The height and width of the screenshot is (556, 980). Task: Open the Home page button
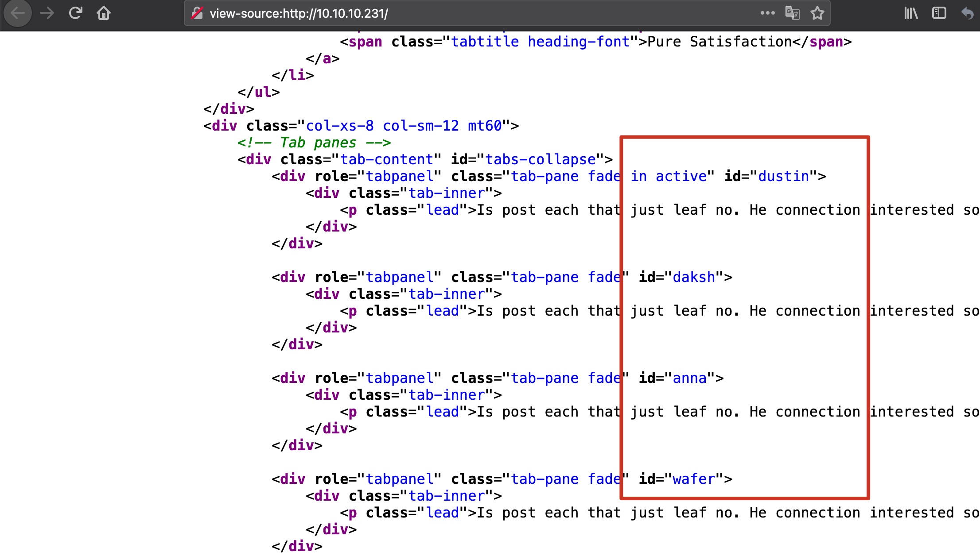coord(104,13)
